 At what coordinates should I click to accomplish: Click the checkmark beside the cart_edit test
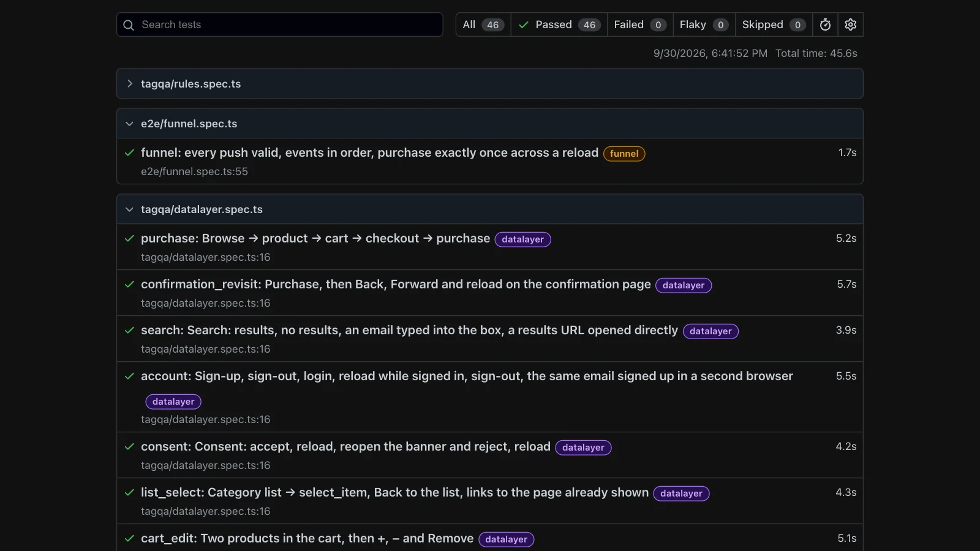click(x=129, y=538)
